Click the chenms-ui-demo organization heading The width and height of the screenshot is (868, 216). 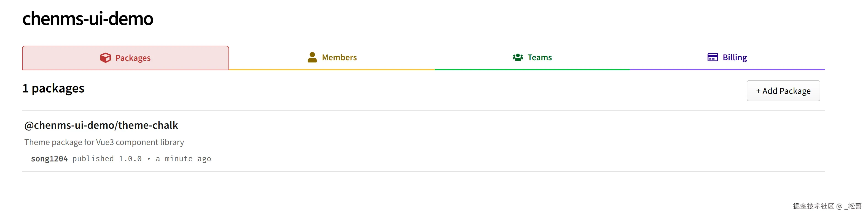[88, 18]
